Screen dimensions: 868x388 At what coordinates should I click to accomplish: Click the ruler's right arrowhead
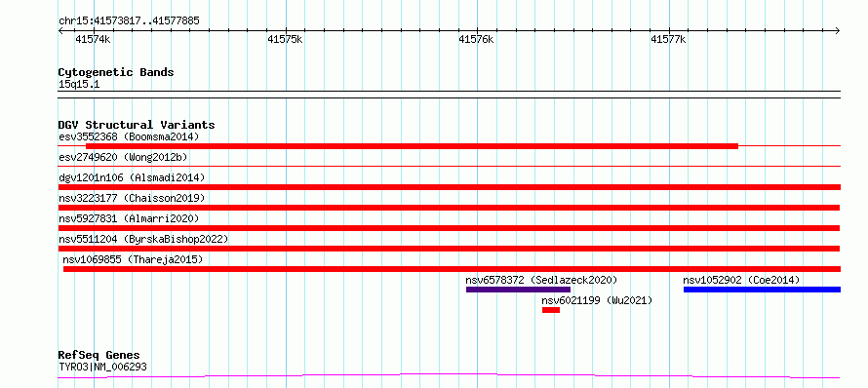coord(838,30)
